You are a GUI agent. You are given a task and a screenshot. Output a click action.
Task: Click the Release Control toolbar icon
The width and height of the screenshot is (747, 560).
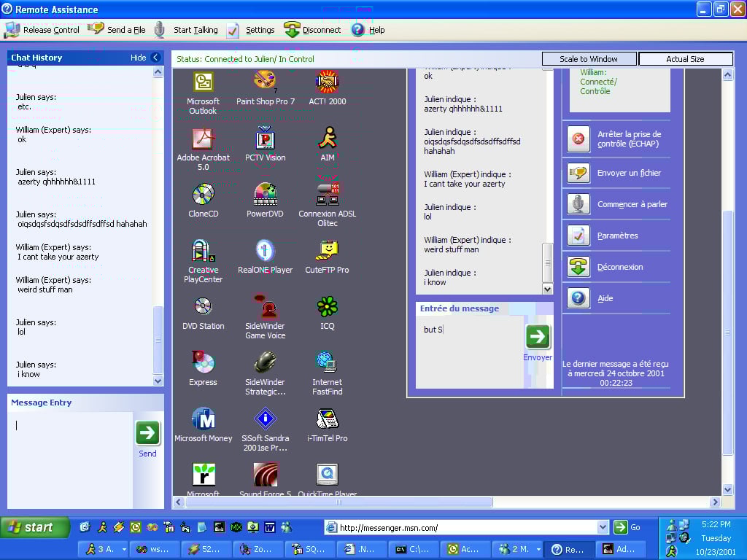point(12,30)
